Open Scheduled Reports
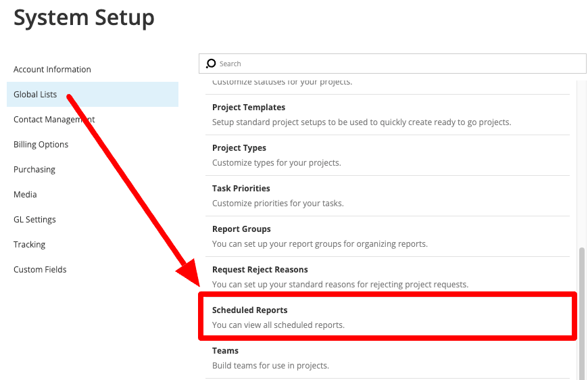Screen dimensions: 588x380 387,317
